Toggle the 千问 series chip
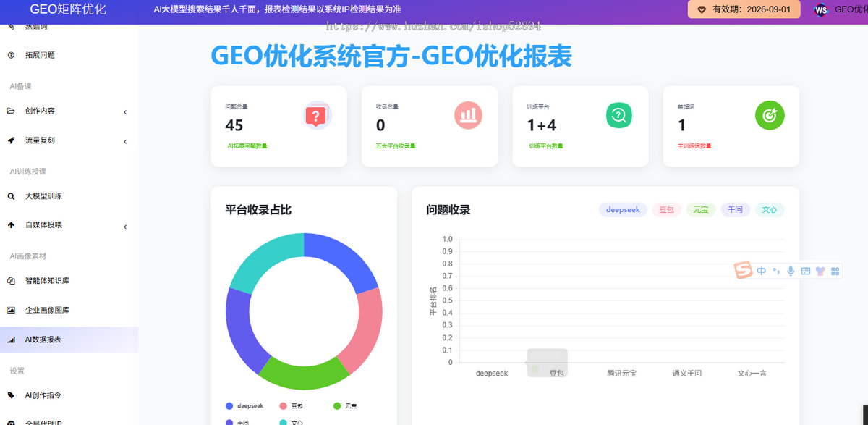Screen dimensions: 868x425 (x=736, y=210)
